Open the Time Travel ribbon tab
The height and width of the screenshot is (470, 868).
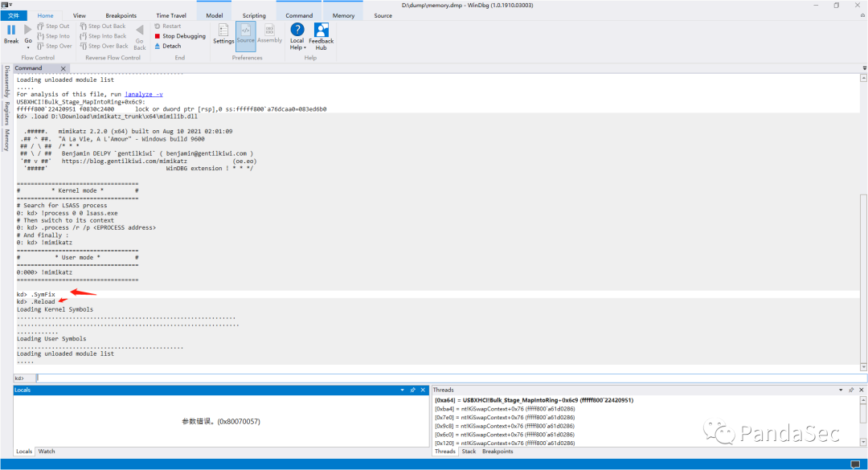click(x=171, y=15)
